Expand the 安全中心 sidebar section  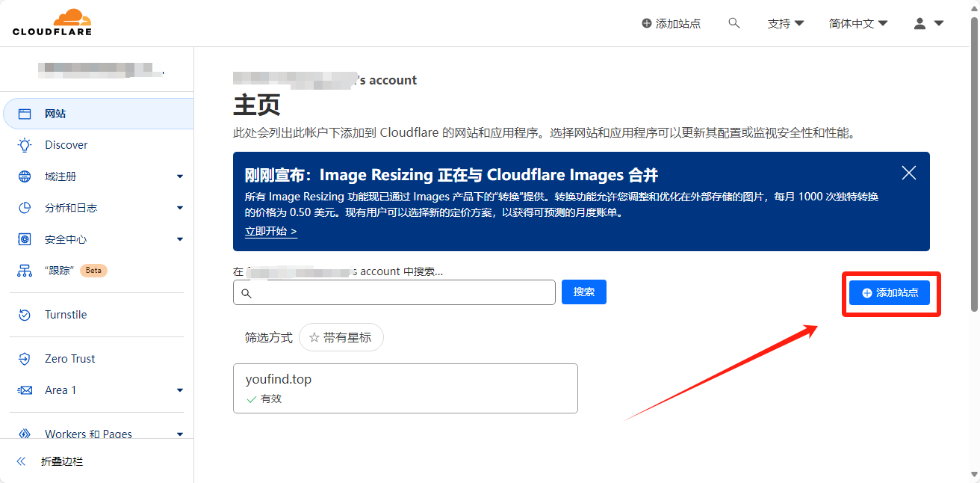(x=179, y=239)
